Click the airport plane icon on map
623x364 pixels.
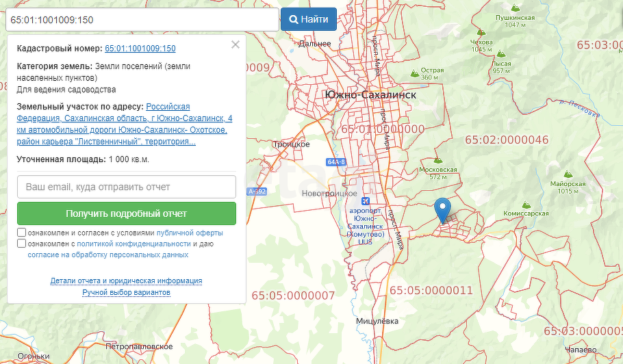coord(364,200)
